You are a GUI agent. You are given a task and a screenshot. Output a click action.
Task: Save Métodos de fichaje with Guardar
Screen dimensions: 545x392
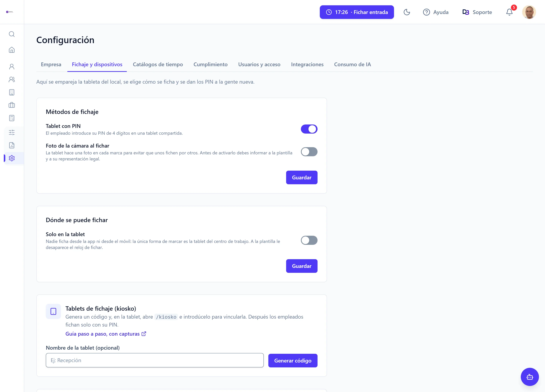pos(302,177)
